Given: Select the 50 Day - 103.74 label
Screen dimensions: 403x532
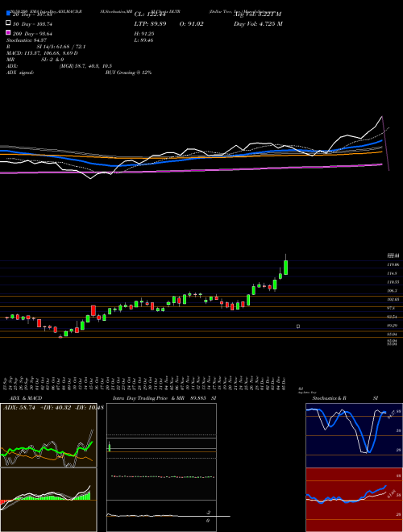Looking at the screenshot, I should (x=32, y=24).
